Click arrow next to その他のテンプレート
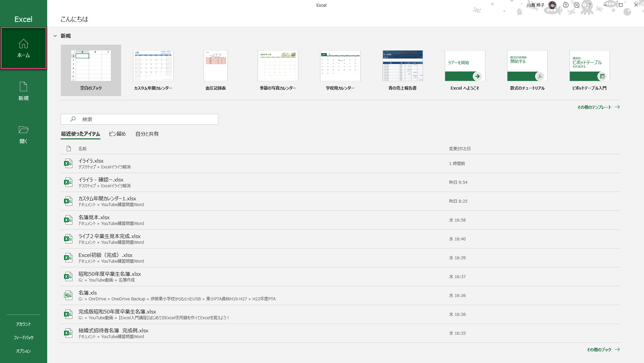644x363 pixels. point(617,107)
